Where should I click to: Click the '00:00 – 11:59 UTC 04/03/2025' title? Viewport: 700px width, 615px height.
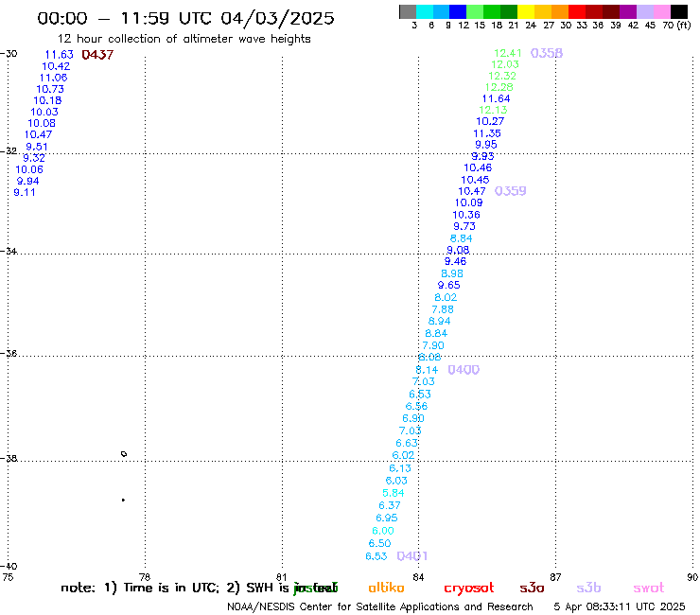click(x=185, y=18)
